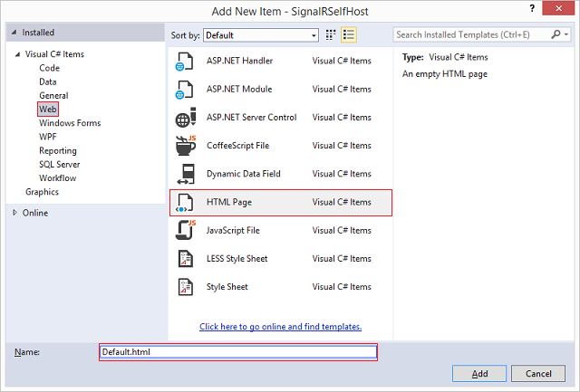Image resolution: width=580 pixels, height=392 pixels.
Task: Select the Style Sheet template icon
Action: pyautogui.click(x=185, y=287)
